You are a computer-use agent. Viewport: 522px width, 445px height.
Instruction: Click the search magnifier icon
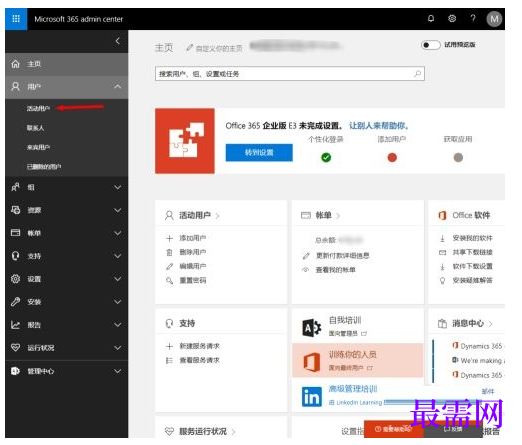(x=417, y=74)
